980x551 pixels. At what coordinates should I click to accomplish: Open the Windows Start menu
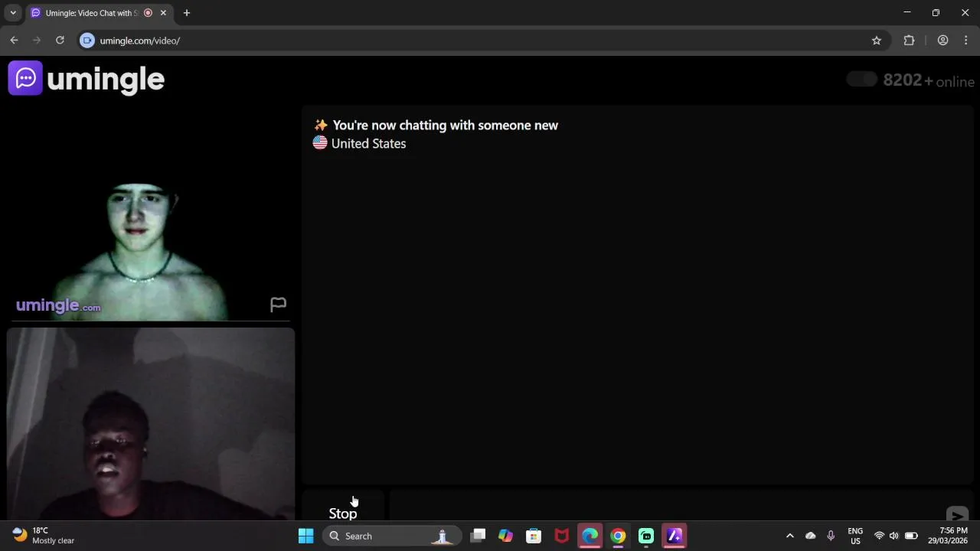pyautogui.click(x=305, y=536)
